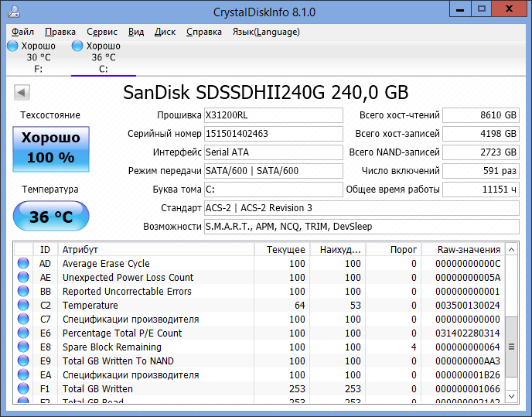Open the Файл menu
This screenshot has height=417, width=532.
click(22, 32)
